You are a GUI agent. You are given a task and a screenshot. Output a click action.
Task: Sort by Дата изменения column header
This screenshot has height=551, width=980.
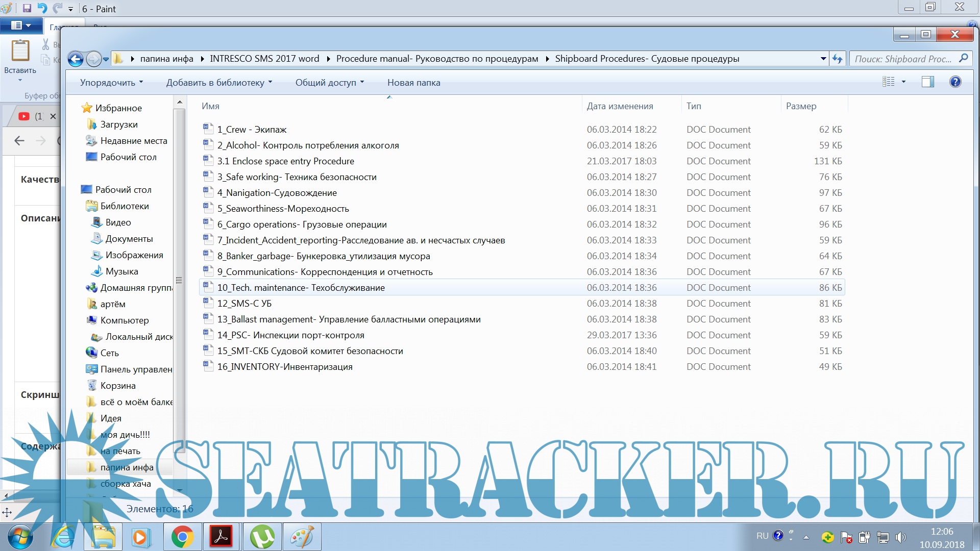pos(620,106)
